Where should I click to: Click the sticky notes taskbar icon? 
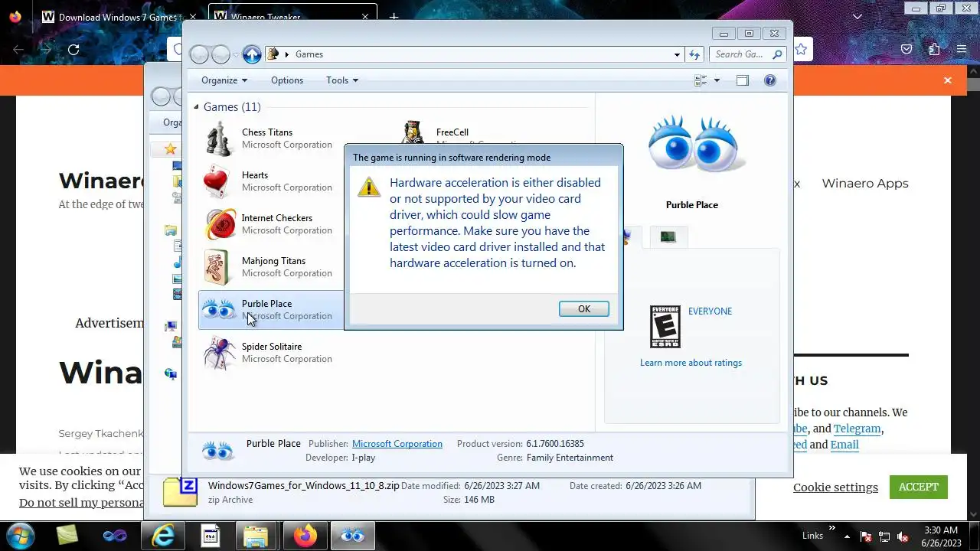click(67, 536)
